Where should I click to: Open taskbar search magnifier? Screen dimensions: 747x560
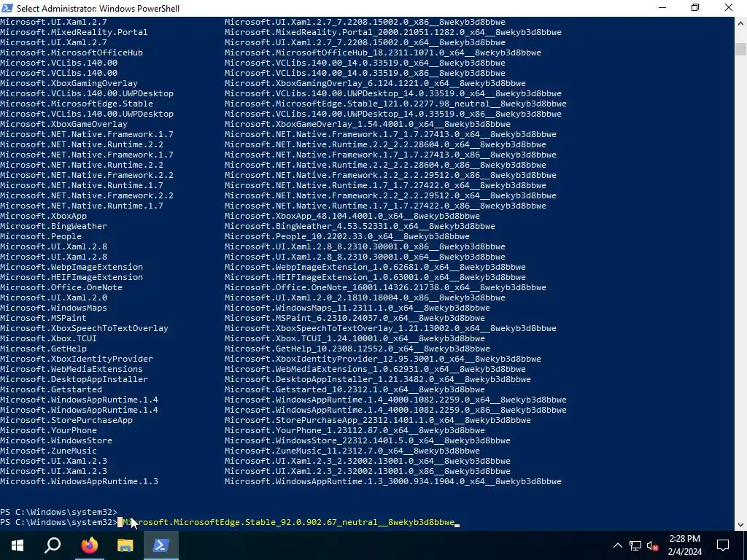(53, 545)
